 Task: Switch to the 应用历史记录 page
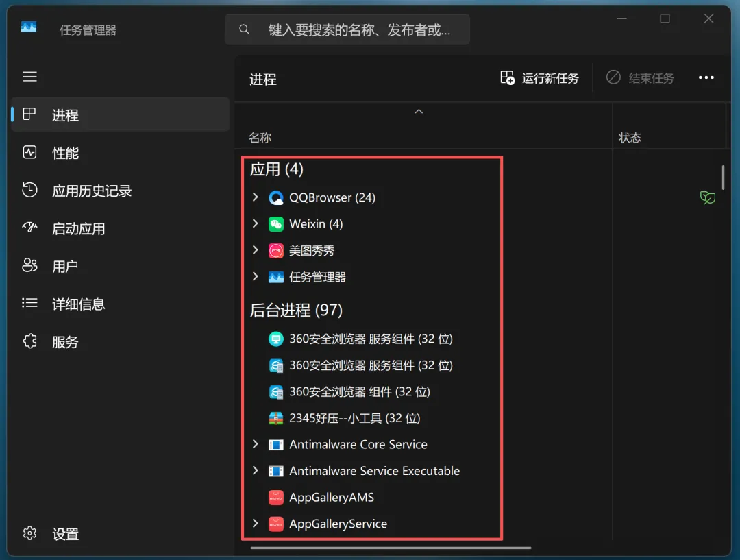click(121, 191)
